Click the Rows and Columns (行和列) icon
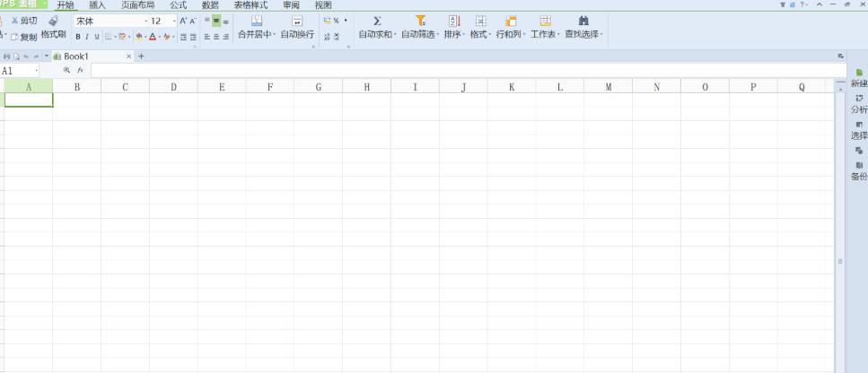This screenshot has width=868, height=373. pyautogui.click(x=511, y=21)
